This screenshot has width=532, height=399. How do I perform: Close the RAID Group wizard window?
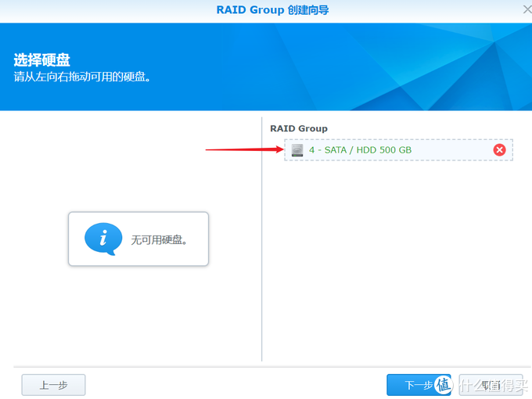tap(527, 9)
